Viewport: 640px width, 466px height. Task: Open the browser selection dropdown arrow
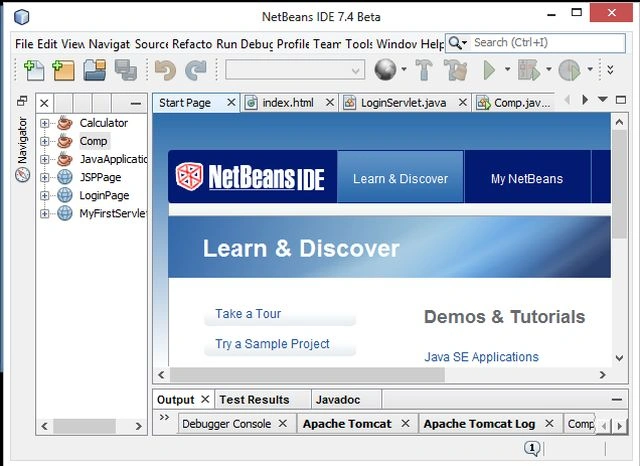pyautogui.click(x=404, y=69)
